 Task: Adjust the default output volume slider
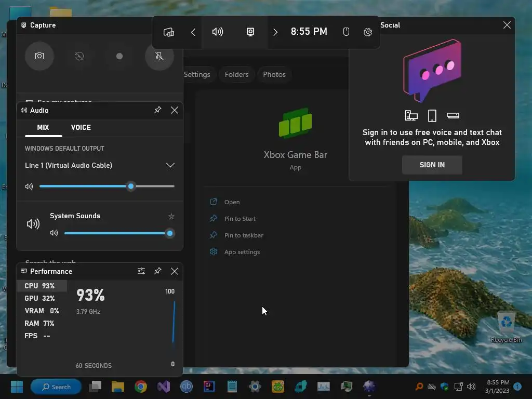click(107, 187)
